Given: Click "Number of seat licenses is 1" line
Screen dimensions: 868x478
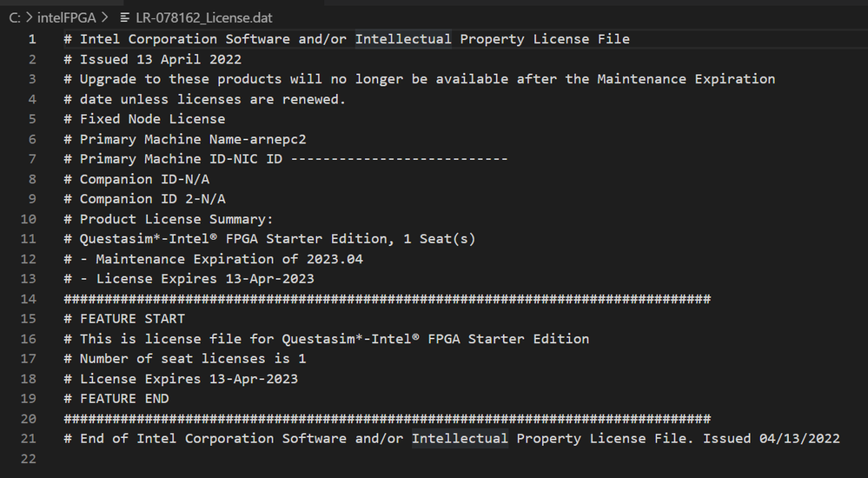Looking at the screenshot, I should (193, 359).
